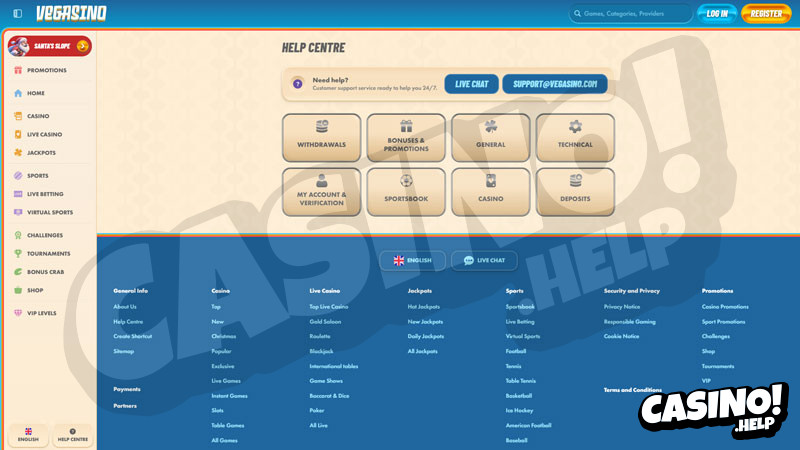The width and height of the screenshot is (800, 450).
Task: Open Bonus Crab in the sidebar
Action: (39, 272)
